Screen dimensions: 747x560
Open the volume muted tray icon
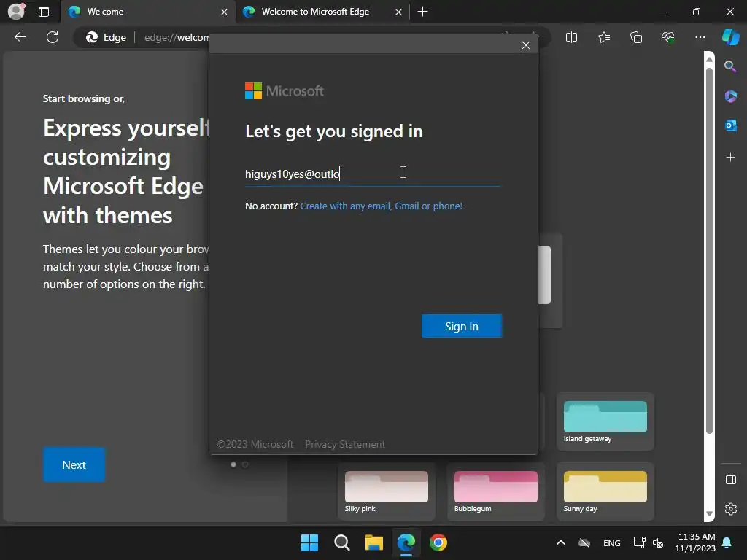(659, 542)
